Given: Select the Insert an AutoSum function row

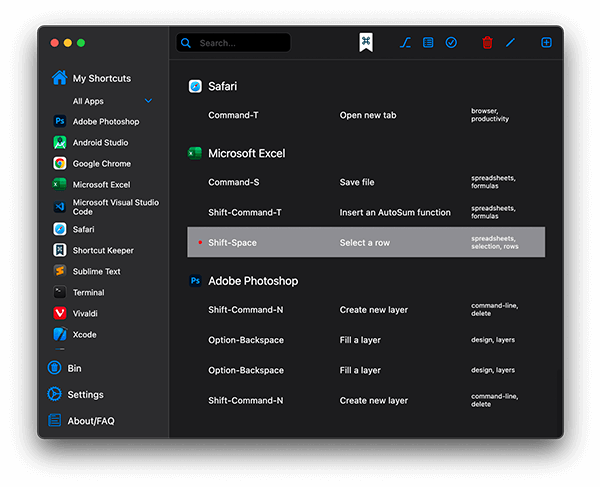Looking at the screenshot, I should [x=366, y=212].
